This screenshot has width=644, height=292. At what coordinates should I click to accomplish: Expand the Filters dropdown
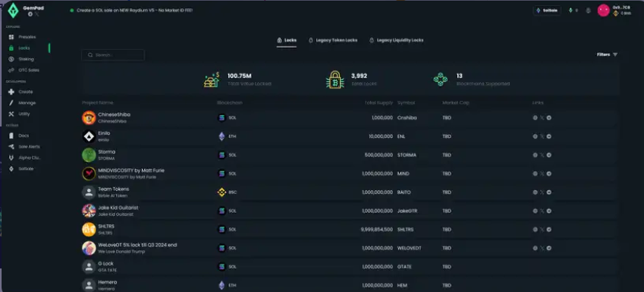coord(607,54)
